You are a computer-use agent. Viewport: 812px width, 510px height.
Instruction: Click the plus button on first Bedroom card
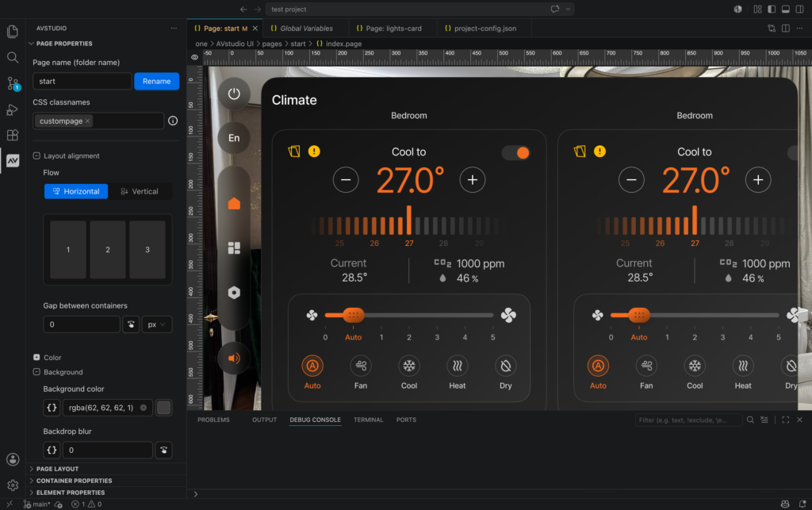click(473, 180)
